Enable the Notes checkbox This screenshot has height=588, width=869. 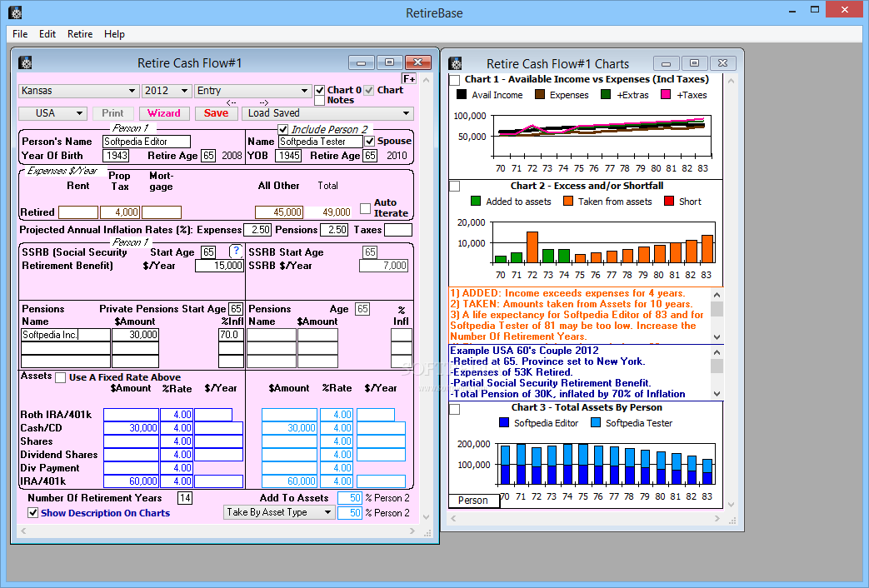(x=319, y=100)
